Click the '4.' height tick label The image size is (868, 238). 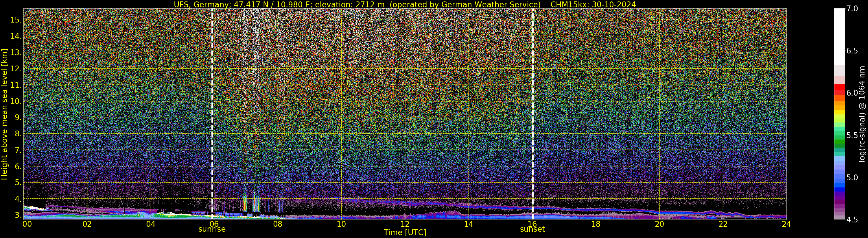(x=18, y=199)
